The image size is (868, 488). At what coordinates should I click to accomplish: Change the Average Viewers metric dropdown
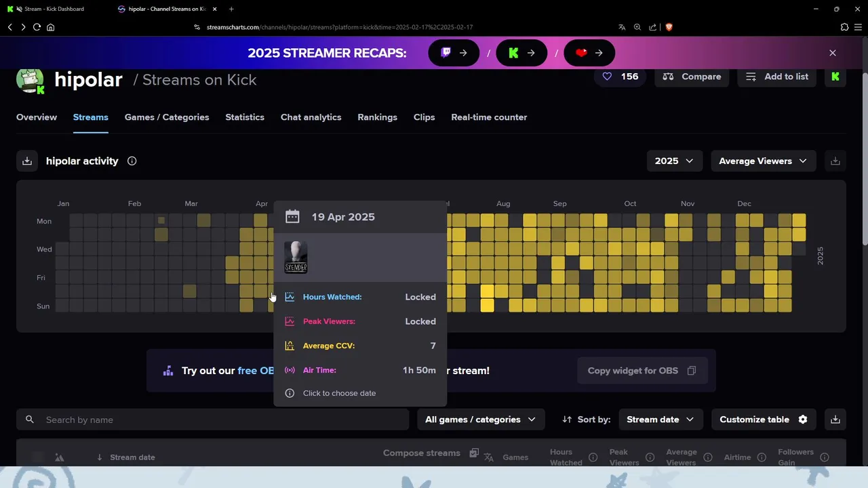click(763, 161)
